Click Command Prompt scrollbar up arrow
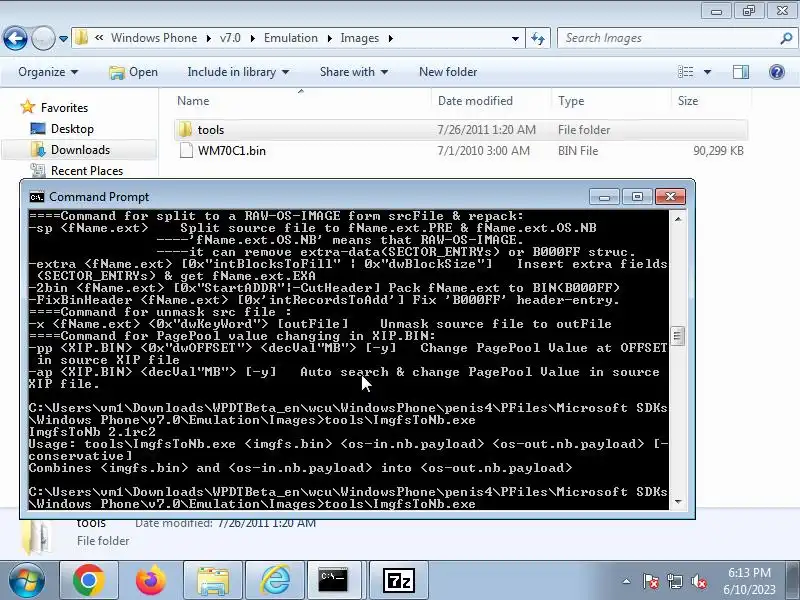Screen dimensions: 800x600 pos(678,219)
